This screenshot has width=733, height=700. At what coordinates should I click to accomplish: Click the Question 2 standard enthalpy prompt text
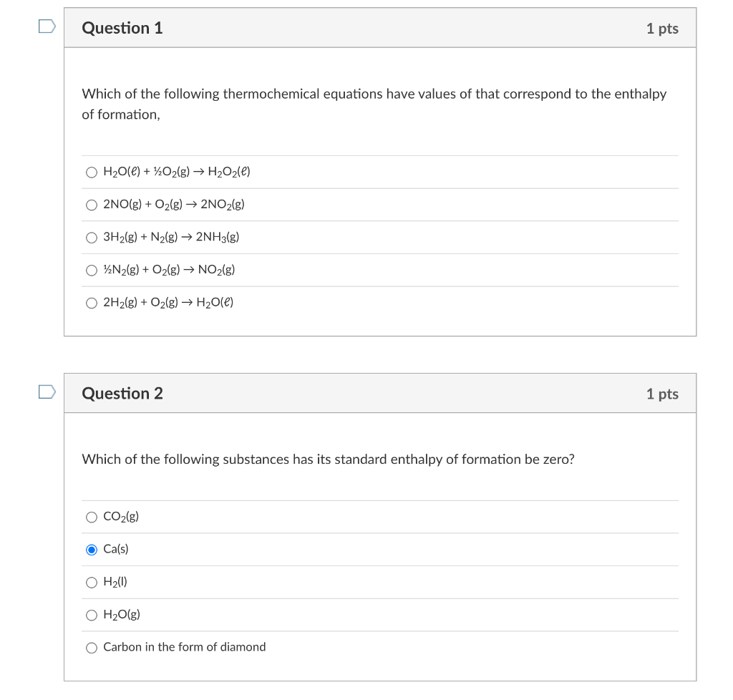point(328,459)
